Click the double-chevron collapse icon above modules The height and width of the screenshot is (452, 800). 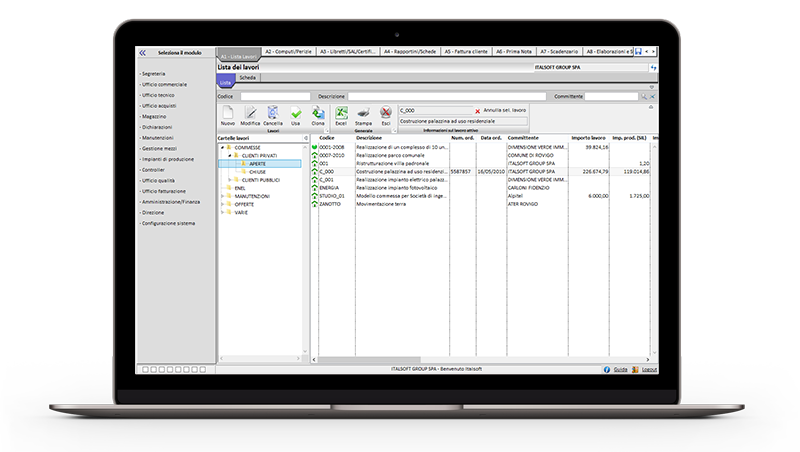(x=142, y=53)
